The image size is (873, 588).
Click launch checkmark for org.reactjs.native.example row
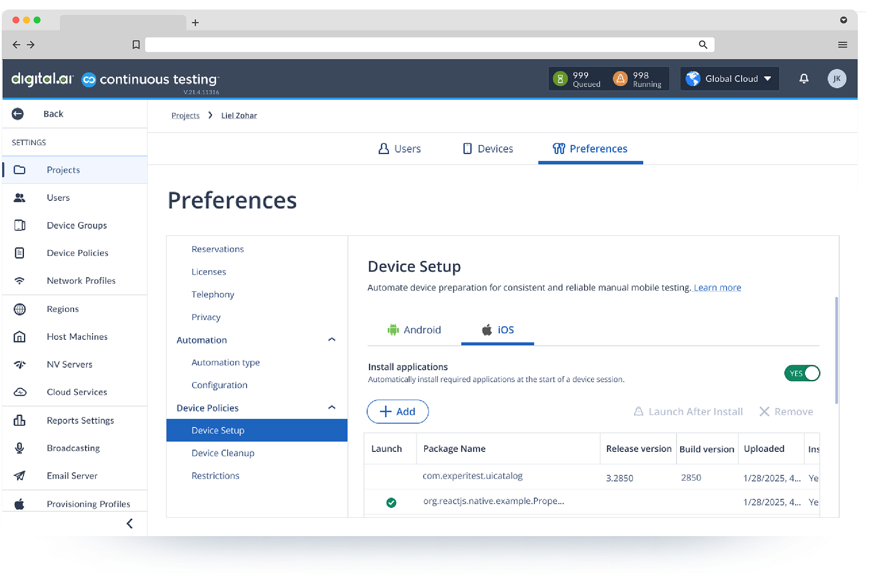(391, 503)
